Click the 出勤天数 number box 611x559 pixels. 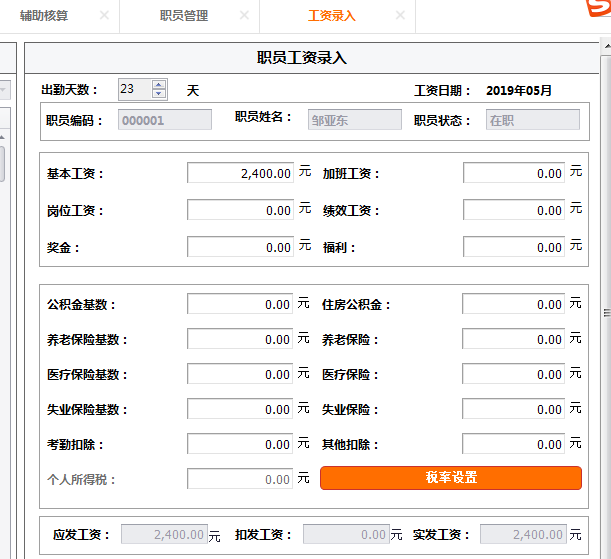coord(134,89)
